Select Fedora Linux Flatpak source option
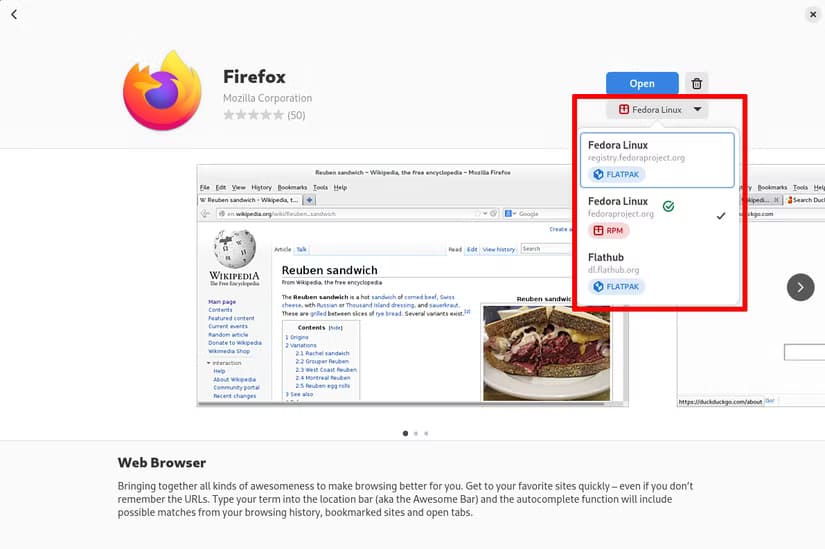This screenshot has height=549, width=825. pos(657,160)
